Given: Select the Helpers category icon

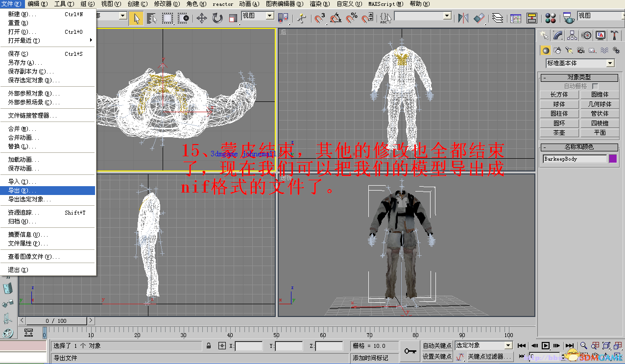Looking at the screenshot, I should (593, 50).
